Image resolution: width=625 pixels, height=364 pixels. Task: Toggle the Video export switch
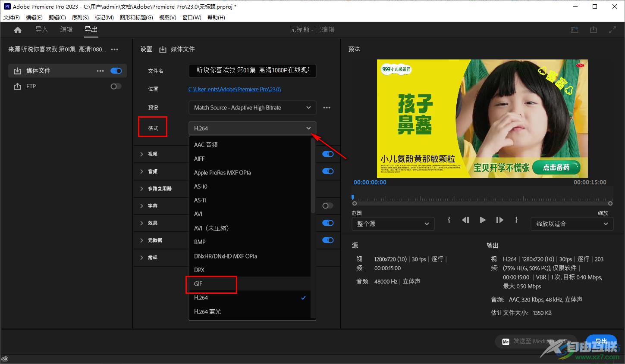coord(328,154)
